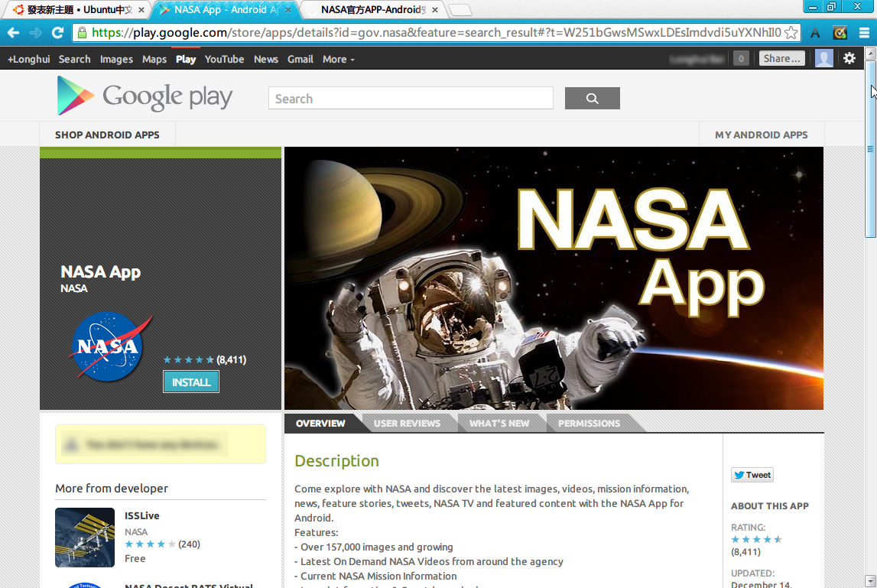This screenshot has width=877, height=588.
Task: Click the Share... button
Action: tap(782, 58)
